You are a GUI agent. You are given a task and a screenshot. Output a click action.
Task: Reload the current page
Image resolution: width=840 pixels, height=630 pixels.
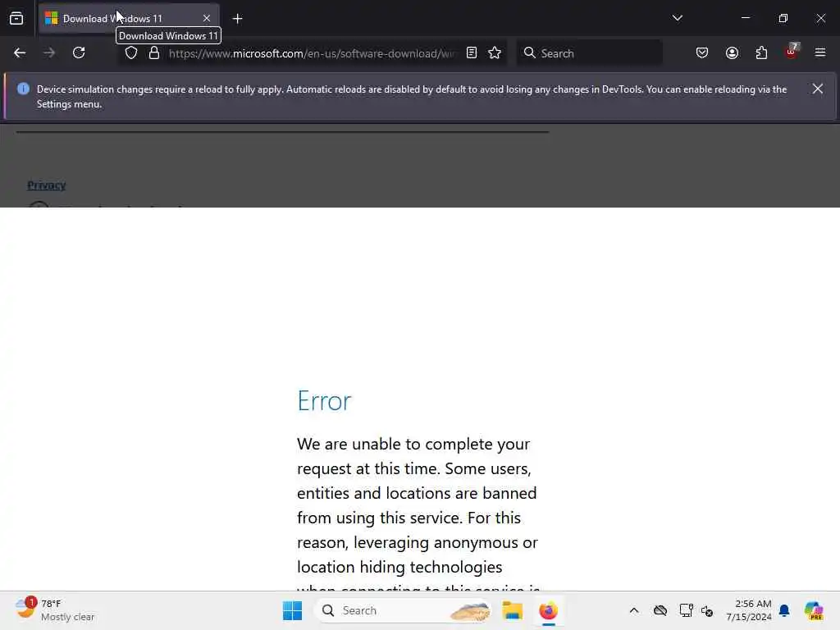79,52
